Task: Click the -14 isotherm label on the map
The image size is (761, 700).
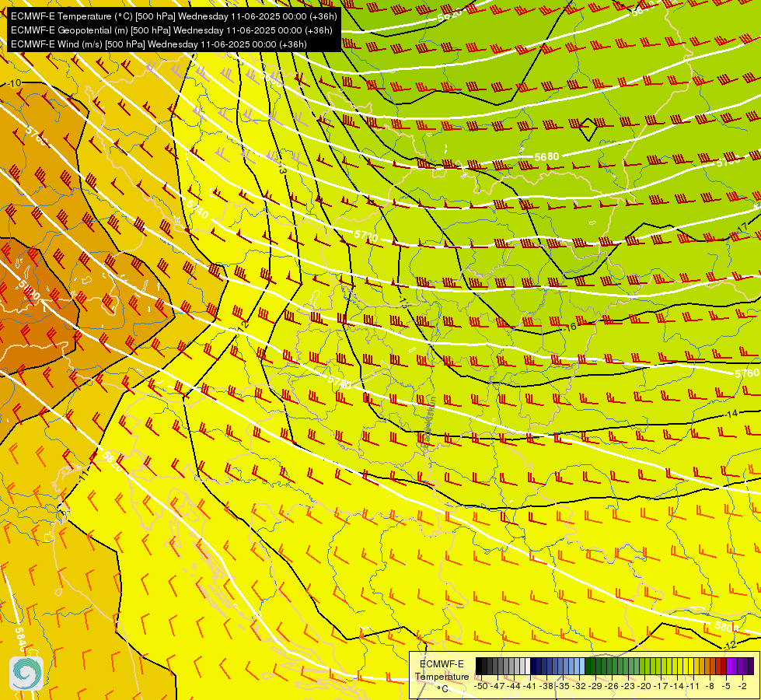Action: point(731,414)
